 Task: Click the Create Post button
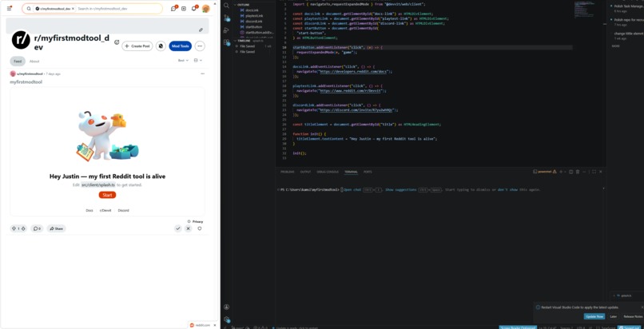coord(137,46)
